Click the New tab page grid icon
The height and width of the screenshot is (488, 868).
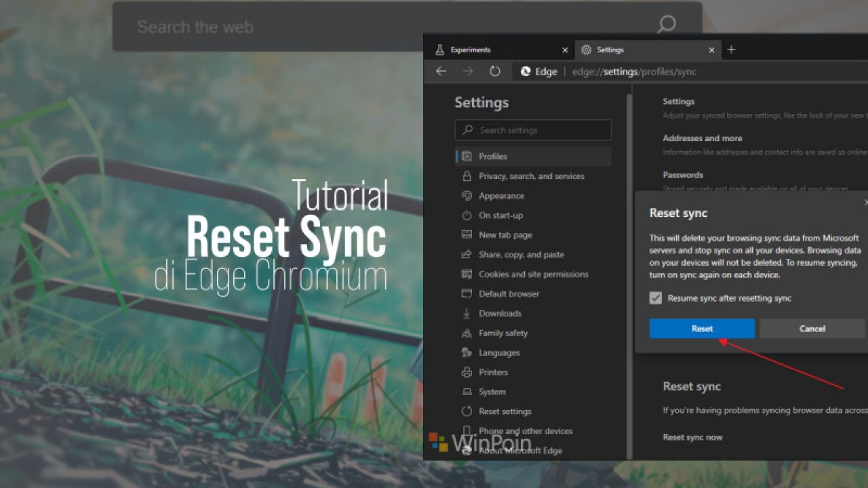click(x=467, y=235)
